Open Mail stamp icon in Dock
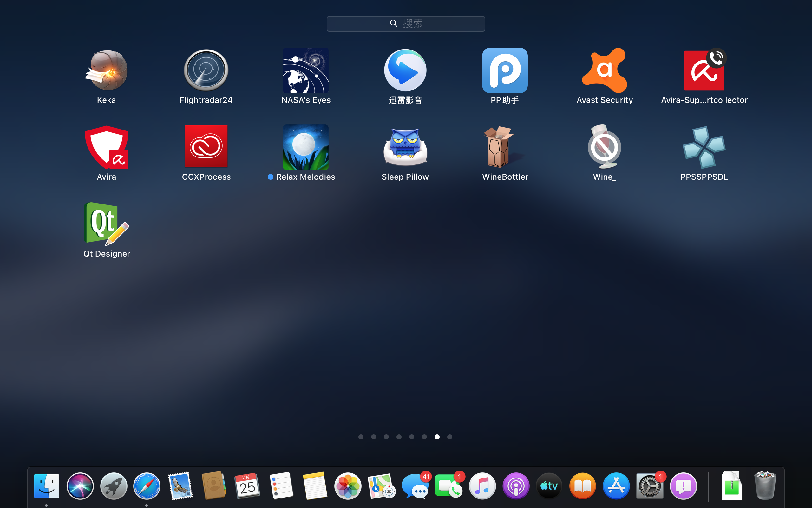Screen dimensions: 812x508 180,486
